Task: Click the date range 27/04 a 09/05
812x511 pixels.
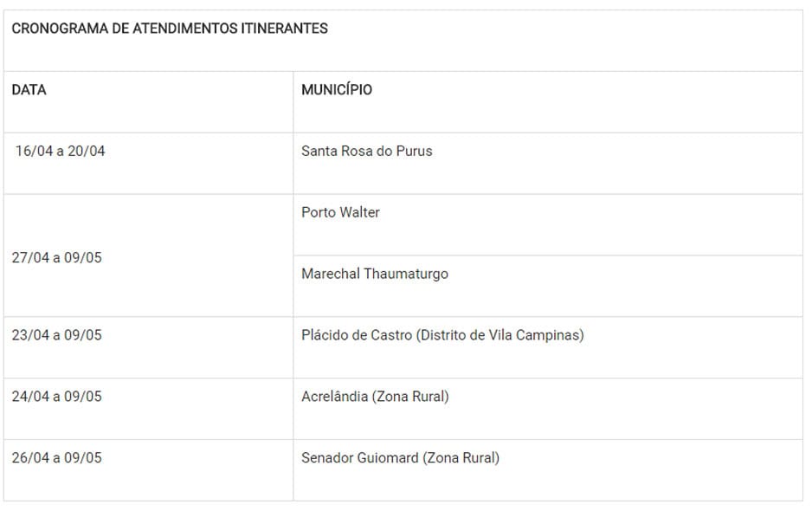Action: pos(57,258)
